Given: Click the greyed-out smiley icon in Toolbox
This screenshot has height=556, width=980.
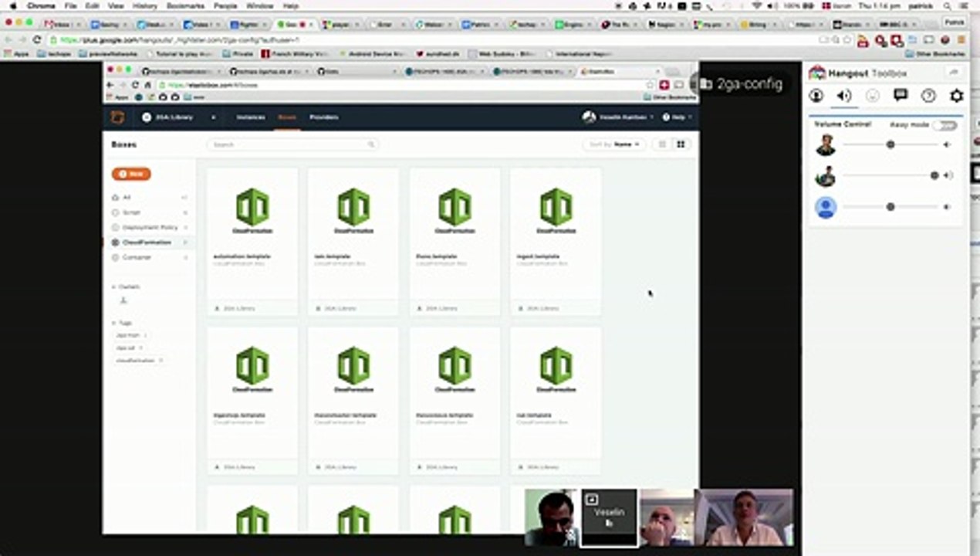Looking at the screenshot, I should (873, 96).
